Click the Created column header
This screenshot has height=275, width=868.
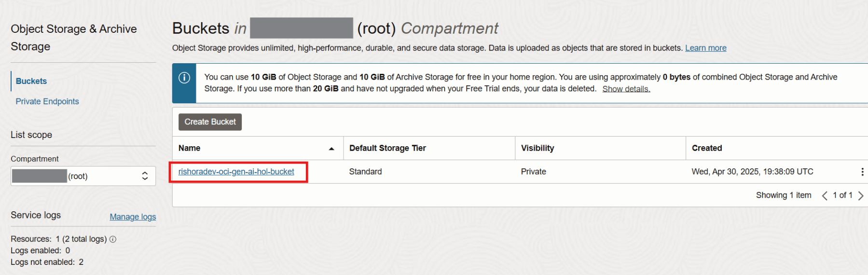[x=707, y=148]
